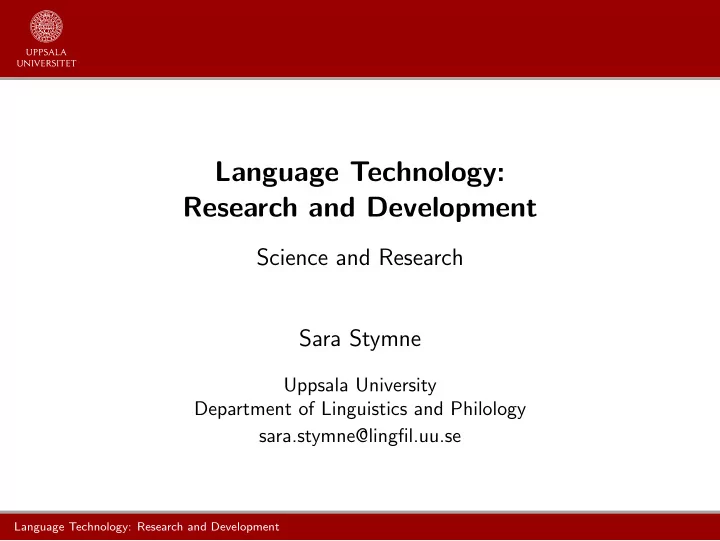
Task: Click "Department of Linguistics and Philology" line
Action: pyautogui.click(x=360, y=409)
